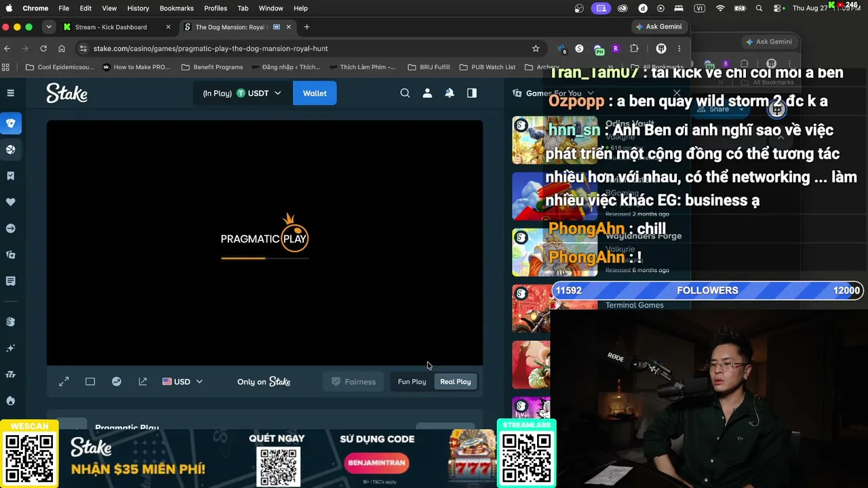
Task: Switch to Real Play mode
Action: (x=456, y=382)
